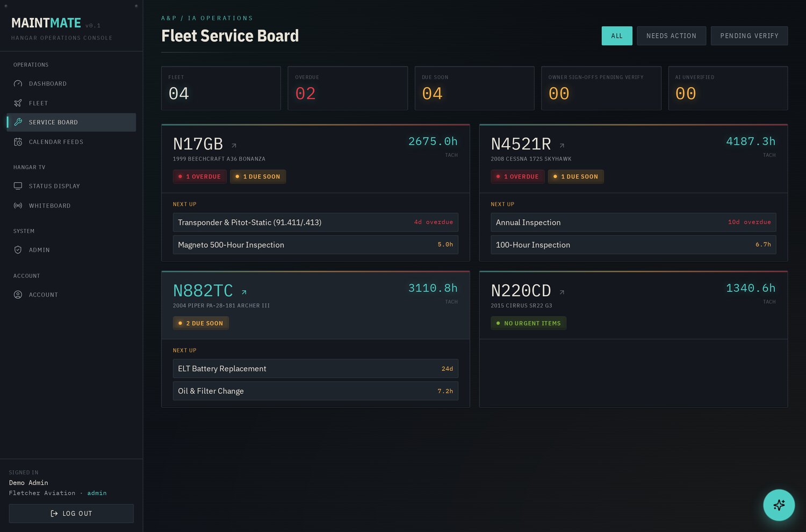Log out of MaintMate

(71, 513)
